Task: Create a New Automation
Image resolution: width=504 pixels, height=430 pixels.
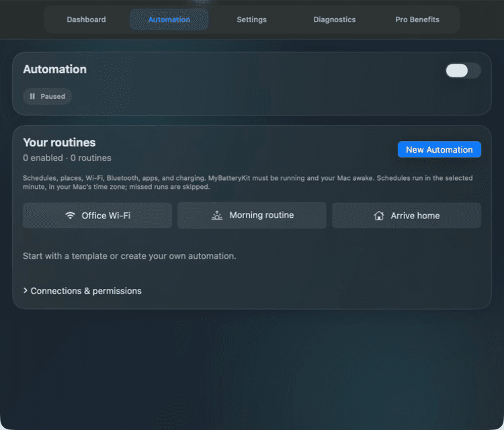Action: click(x=439, y=150)
